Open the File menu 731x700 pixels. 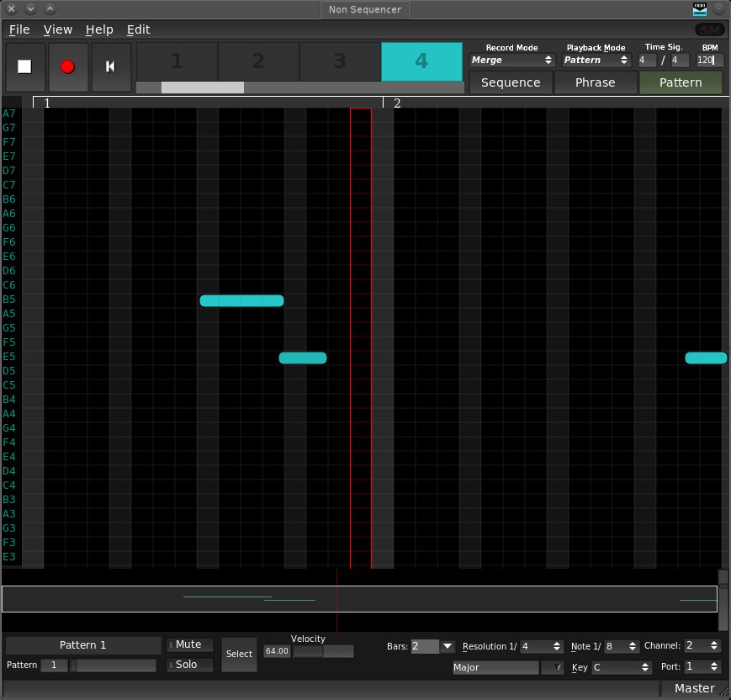[x=19, y=29]
